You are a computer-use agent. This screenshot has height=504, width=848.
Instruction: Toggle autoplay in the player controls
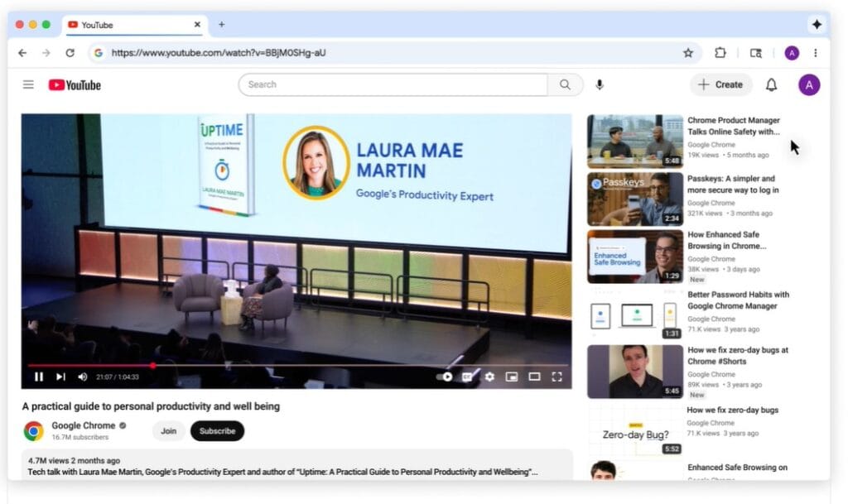(445, 377)
